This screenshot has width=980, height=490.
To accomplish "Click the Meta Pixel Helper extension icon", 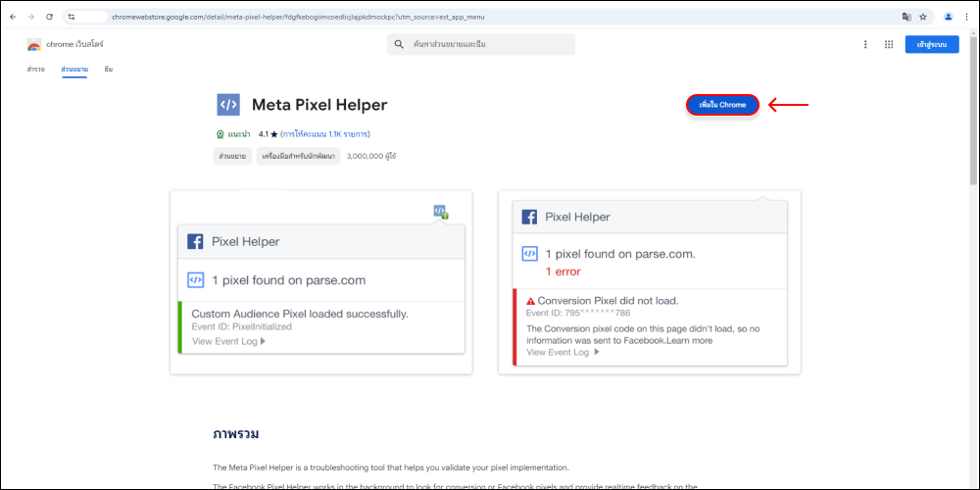I will point(228,105).
